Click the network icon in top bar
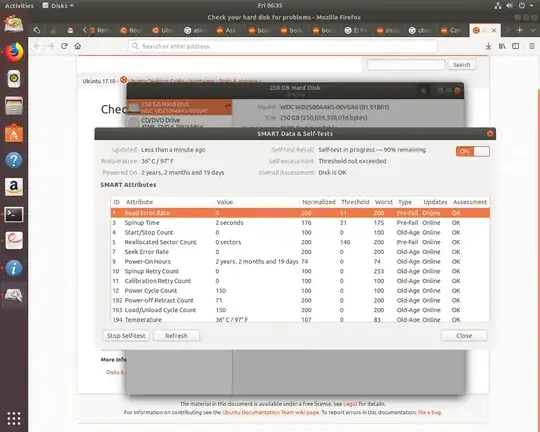Screen dimensions: 540x432 [498, 6]
